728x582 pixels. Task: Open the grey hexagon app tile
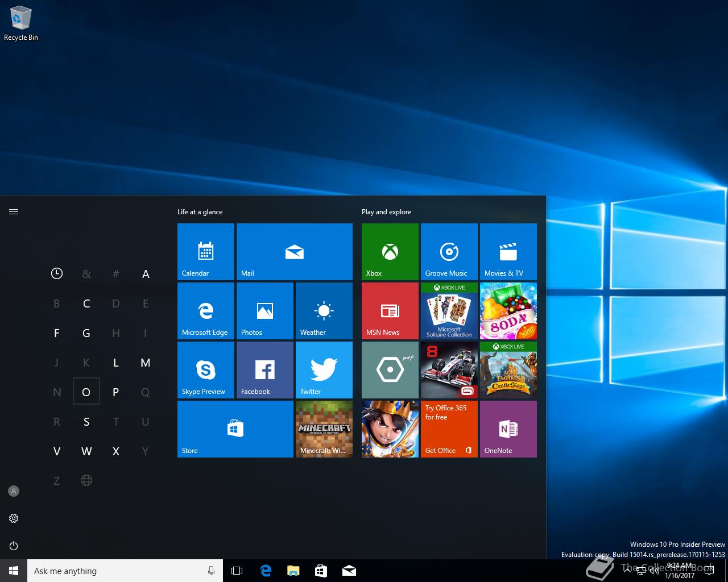point(390,370)
